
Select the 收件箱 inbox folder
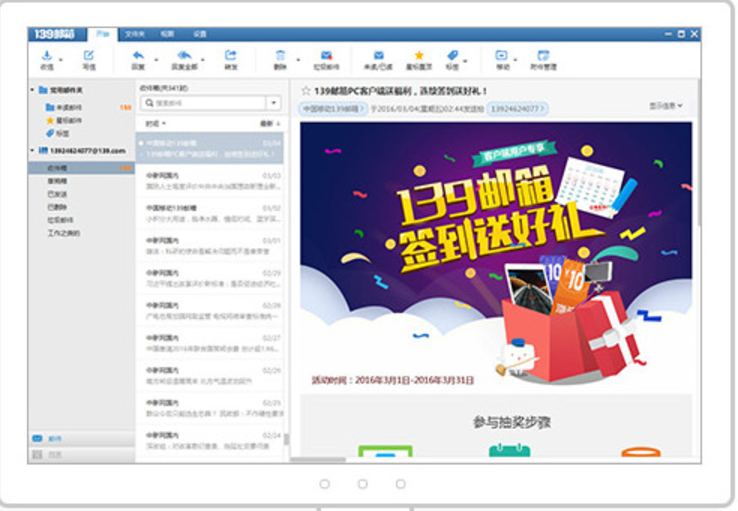point(81,168)
